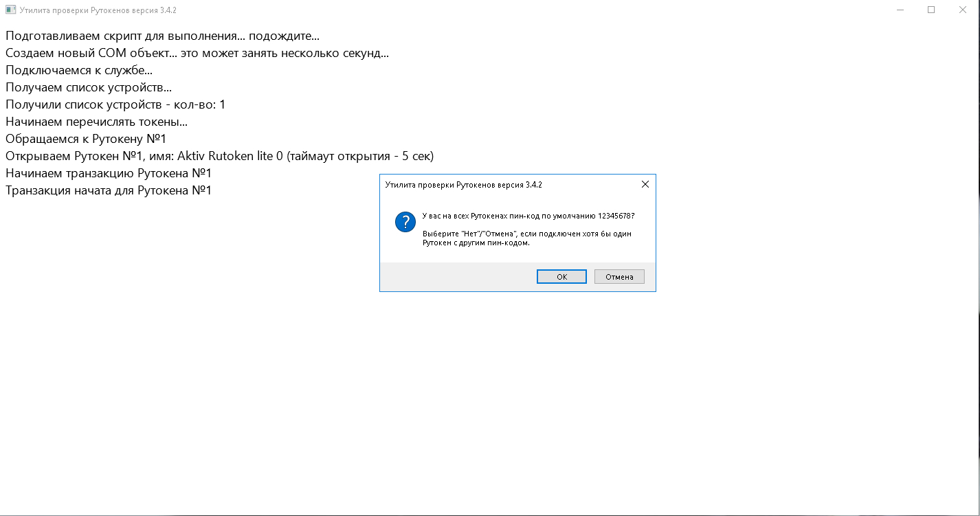Minimize the main utility window
Screen dimensions: 980x516
(x=900, y=10)
